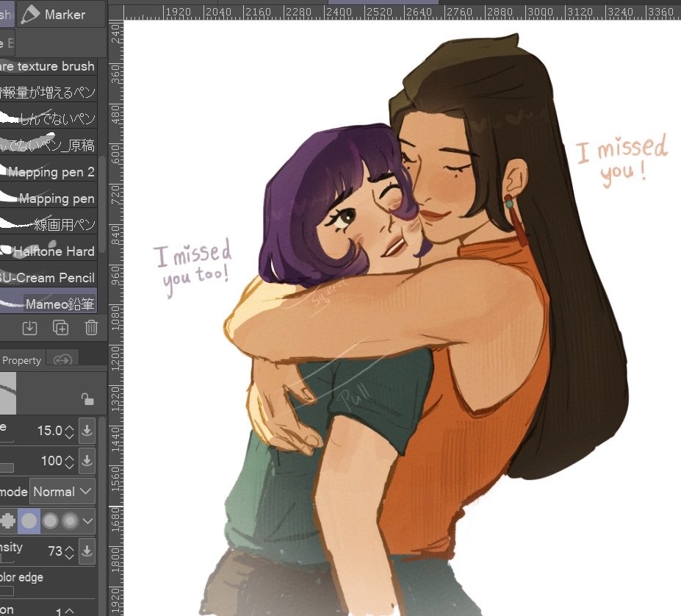Viewport: 681px width, 616px height.
Task: Click the brush density value 73
Action: (x=55, y=551)
